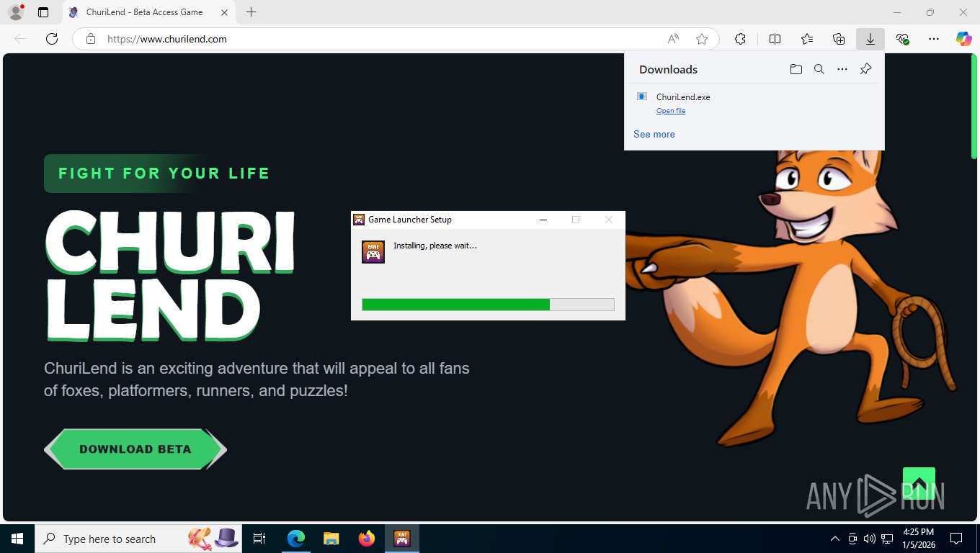The height and width of the screenshot is (553, 980).
Task: Open the Windows Start menu
Action: (17, 539)
